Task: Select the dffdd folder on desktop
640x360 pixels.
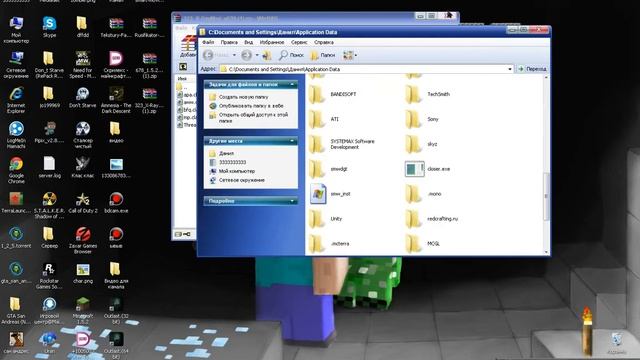Action: click(x=82, y=27)
